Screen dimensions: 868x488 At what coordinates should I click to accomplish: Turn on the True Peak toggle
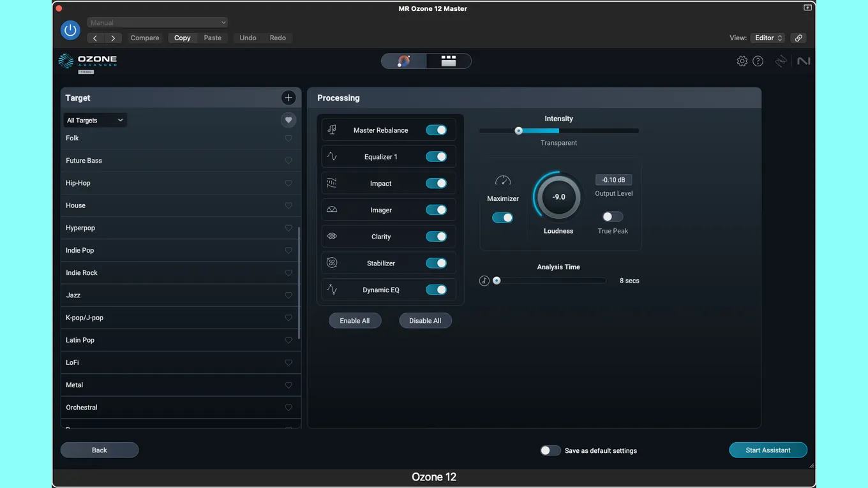612,217
